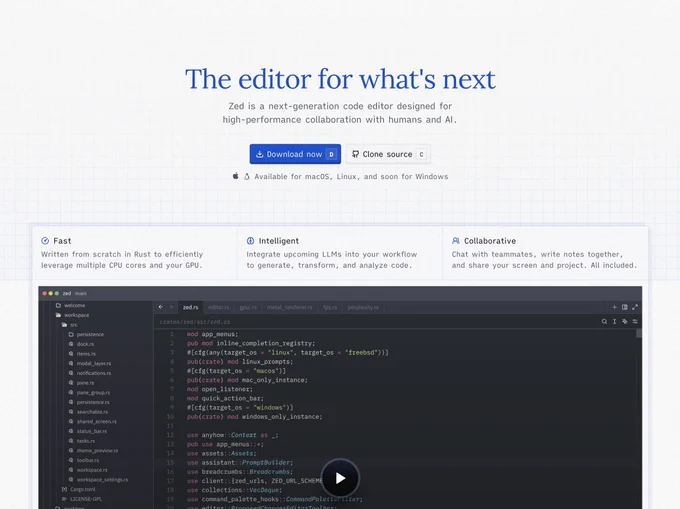Click the main branch name in title bar
This screenshot has height=509, width=680.
coord(81,294)
